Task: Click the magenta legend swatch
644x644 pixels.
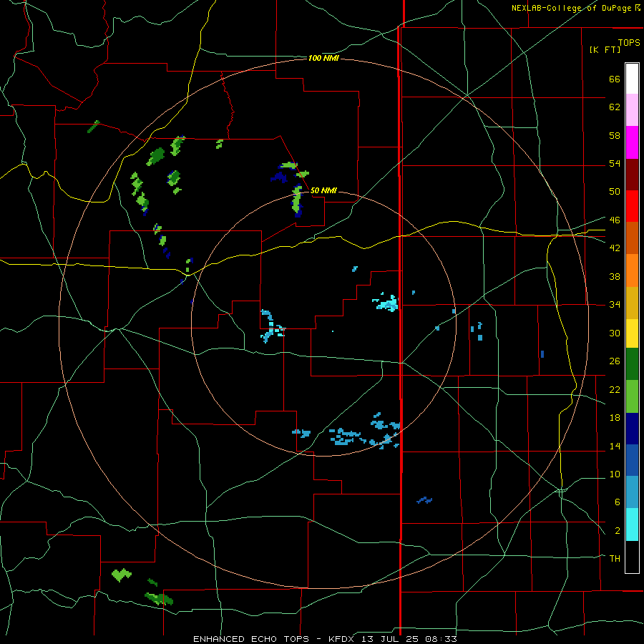Action: [x=632, y=142]
